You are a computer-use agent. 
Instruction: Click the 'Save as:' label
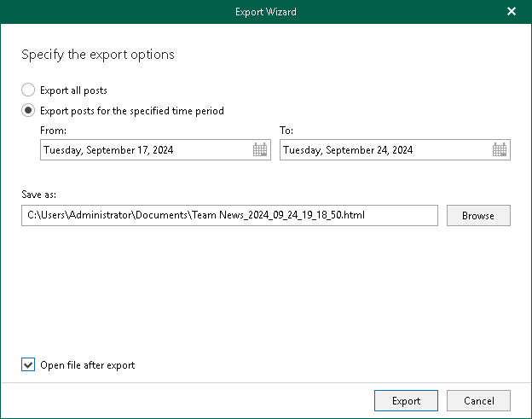41,195
